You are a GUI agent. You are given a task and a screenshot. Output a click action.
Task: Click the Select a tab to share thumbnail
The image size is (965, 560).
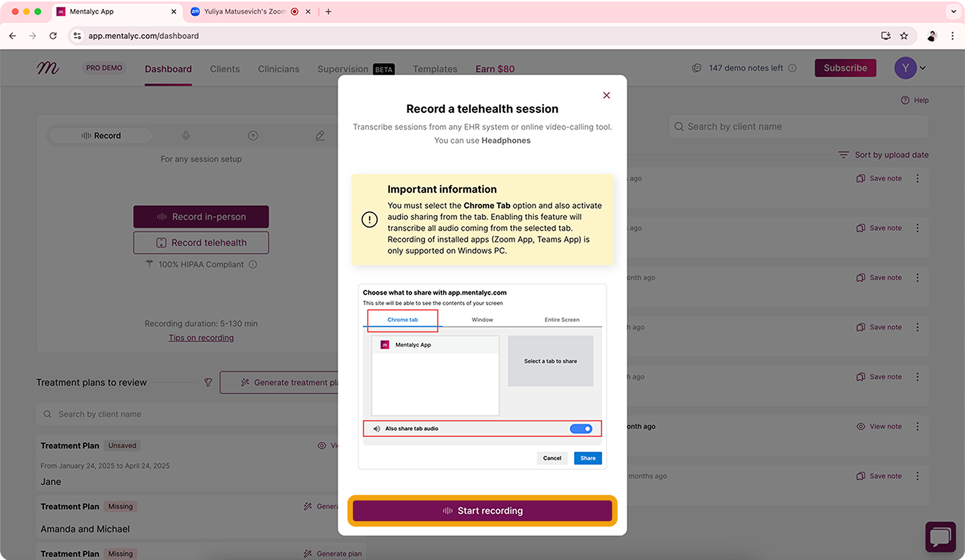550,361
